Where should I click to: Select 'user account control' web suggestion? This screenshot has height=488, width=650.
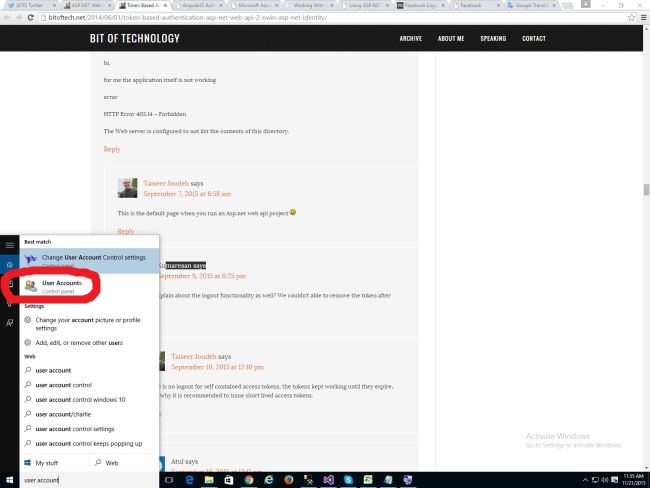[x=89, y=385]
